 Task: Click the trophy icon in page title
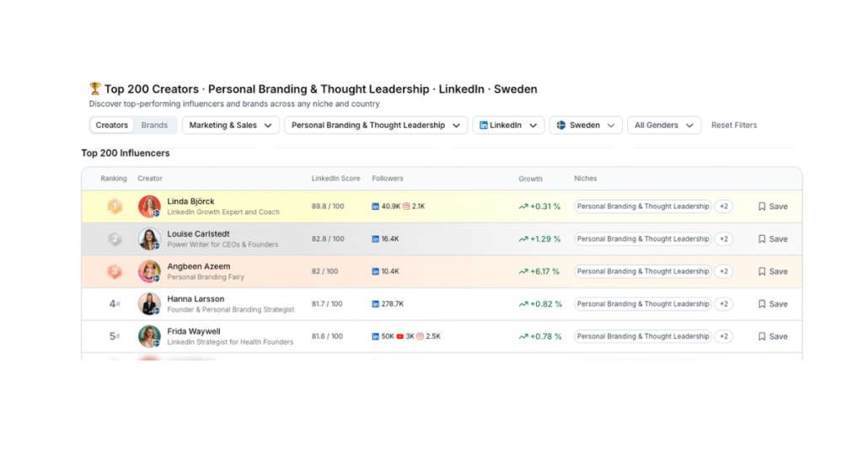(95, 89)
